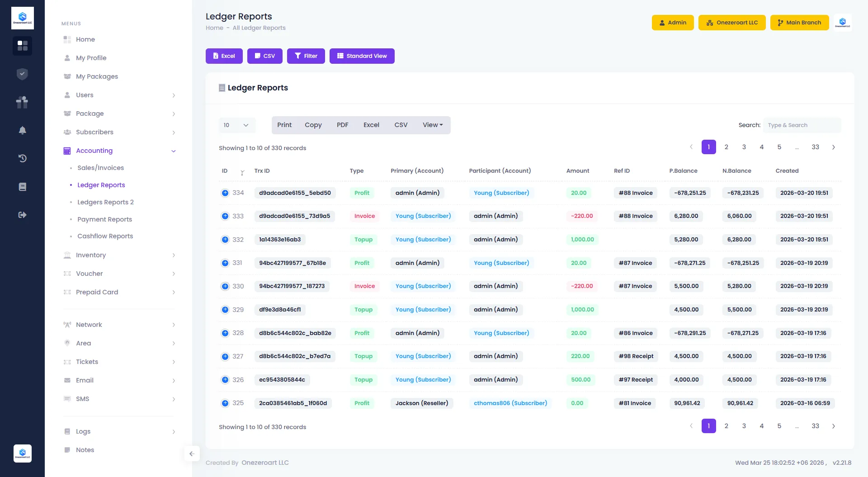This screenshot has height=477, width=868.
Task: Open the dashboard grid icon
Action: point(22,46)
